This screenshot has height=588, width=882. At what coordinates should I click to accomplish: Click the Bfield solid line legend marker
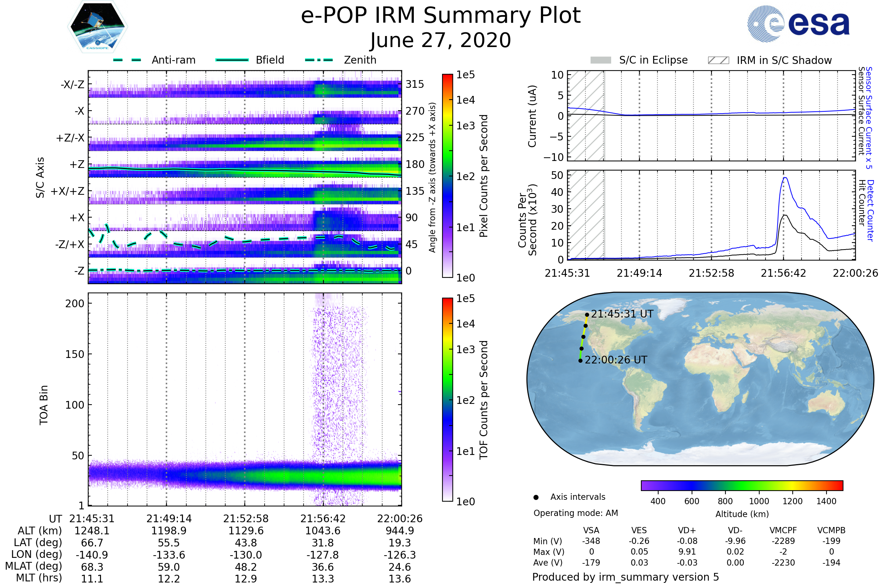click(x=232, y=60)
